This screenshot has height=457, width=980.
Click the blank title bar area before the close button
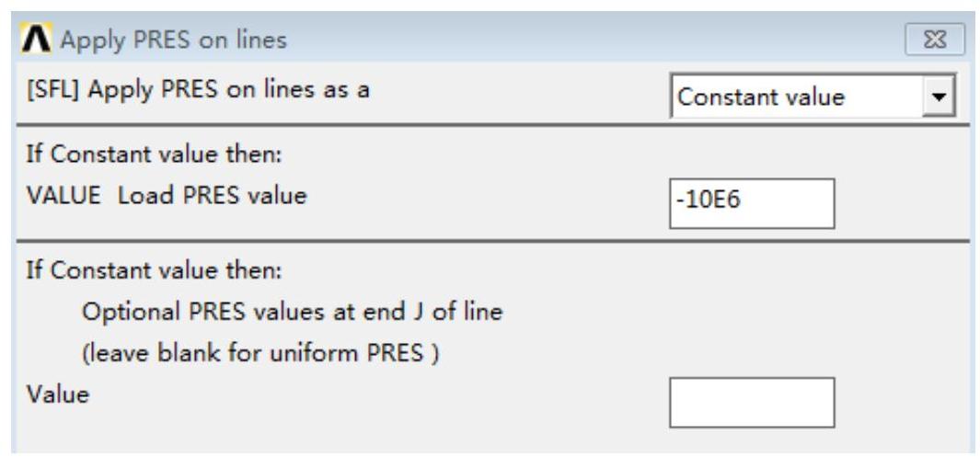click(x=598, y=40)
